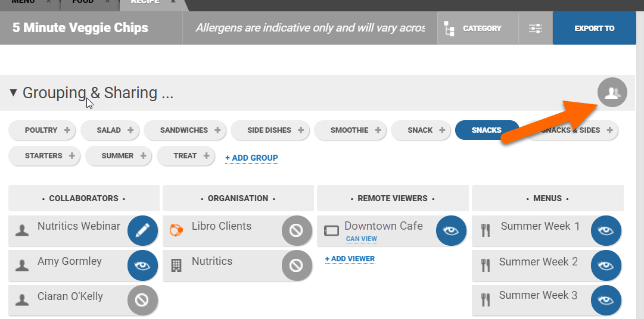The width and height of the screenshot is (644, 319).
Task: Click the blocked icon beside Nutritics organisation
Action: click(x=297, y=265)
